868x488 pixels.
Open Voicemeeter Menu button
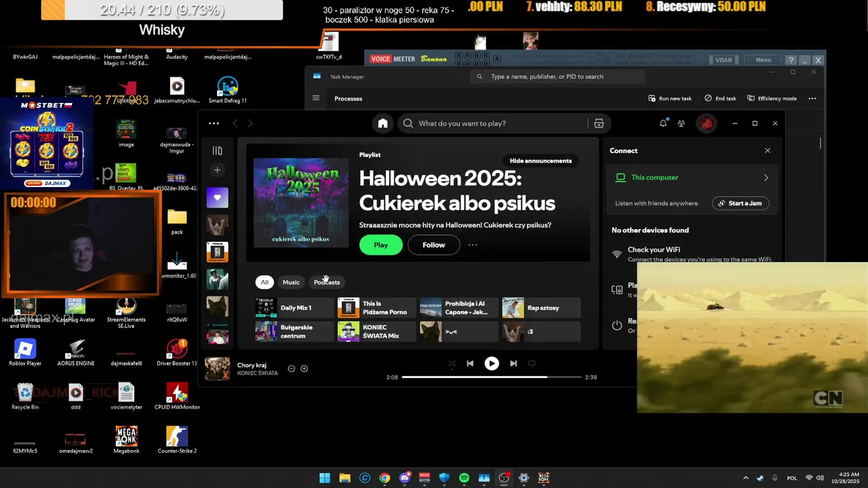coord(764,60)
